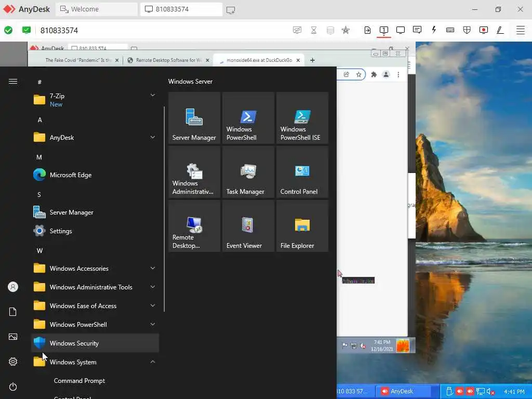Open browser extensions puzzle icon

pos(374,75)
